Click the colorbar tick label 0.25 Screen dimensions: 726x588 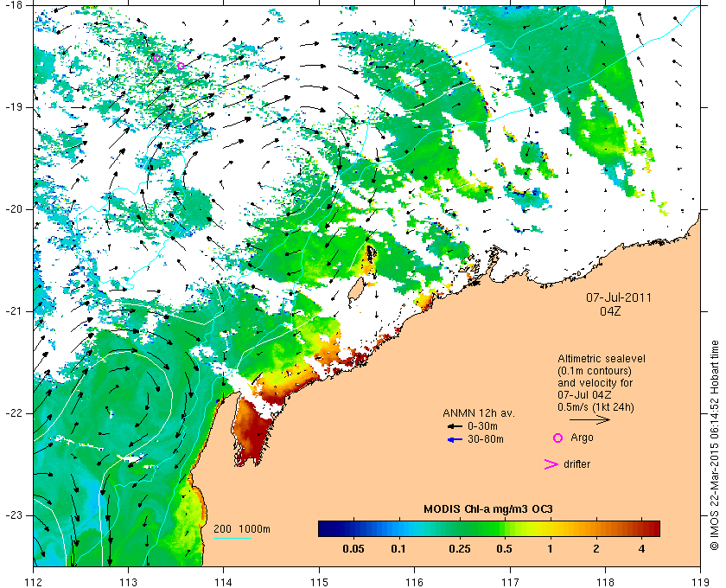click(459, 549)
